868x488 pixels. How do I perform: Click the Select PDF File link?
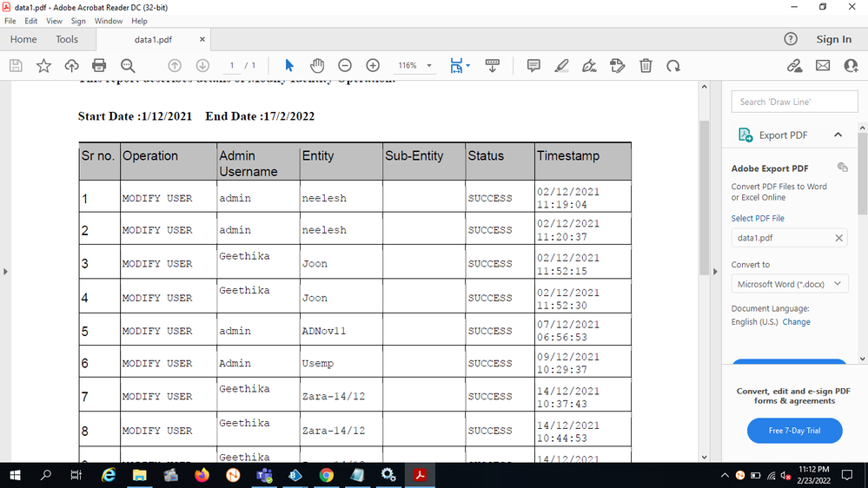(x=758, y=218)
